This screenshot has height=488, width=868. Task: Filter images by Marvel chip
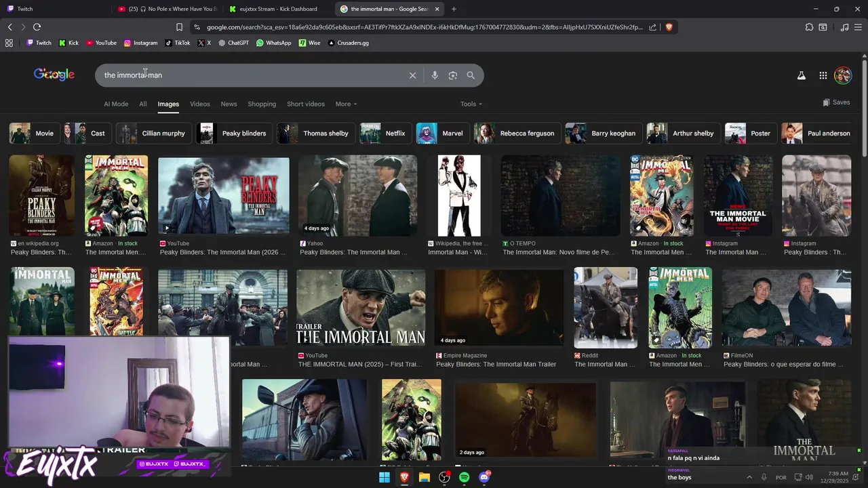click(x=443, y=134)
